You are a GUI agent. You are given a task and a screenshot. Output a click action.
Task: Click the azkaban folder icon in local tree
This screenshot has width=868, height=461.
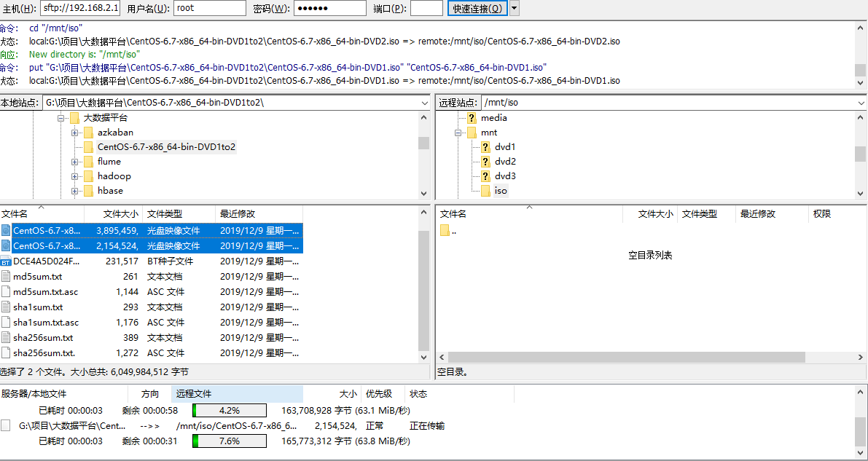click(x=88, y=133)
